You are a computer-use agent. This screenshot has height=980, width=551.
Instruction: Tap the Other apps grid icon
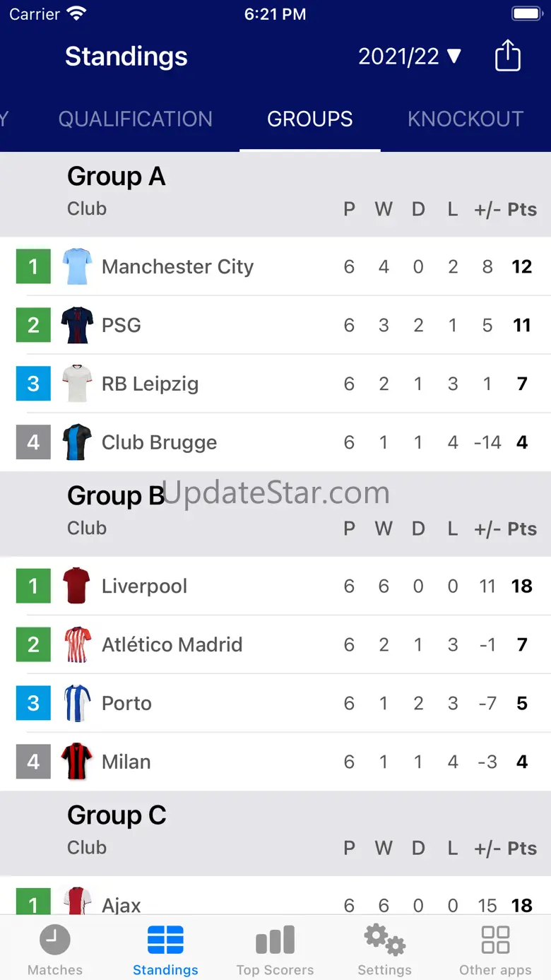[495, 941]
